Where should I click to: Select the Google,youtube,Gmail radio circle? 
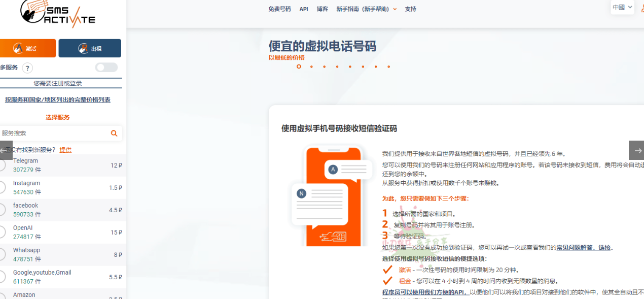(2, 277)
